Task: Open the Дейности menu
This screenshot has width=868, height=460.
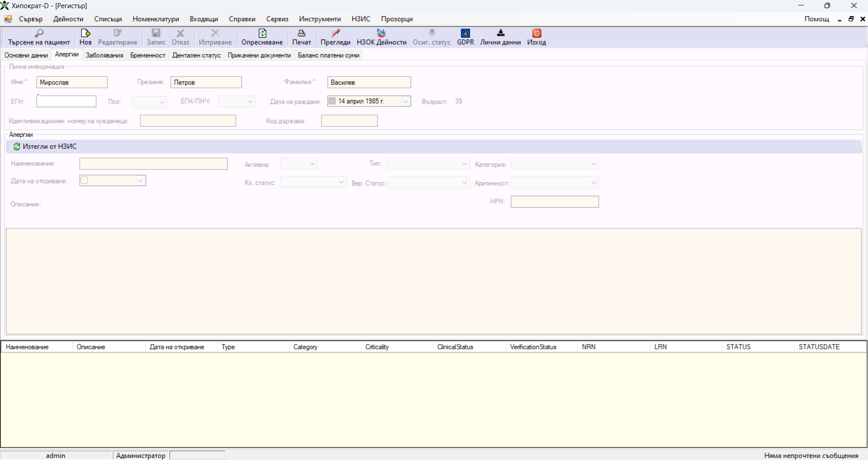Action: click(x=68, y=19)
